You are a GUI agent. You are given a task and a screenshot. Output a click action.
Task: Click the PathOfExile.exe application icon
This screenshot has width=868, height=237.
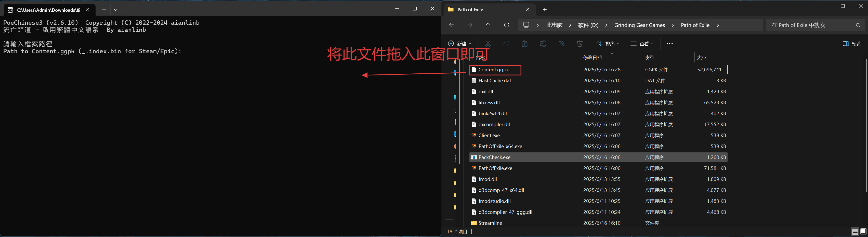point(474,168)
